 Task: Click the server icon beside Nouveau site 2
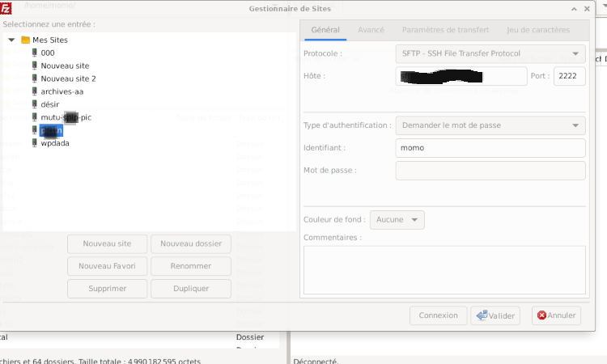click(34, 78)
